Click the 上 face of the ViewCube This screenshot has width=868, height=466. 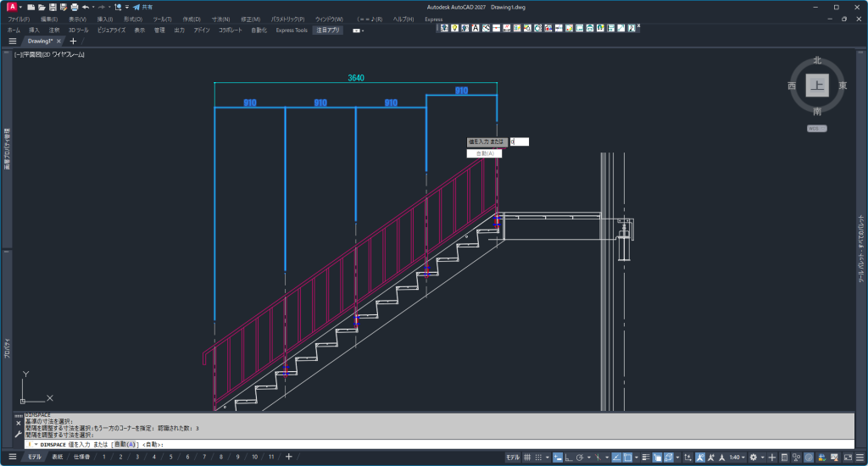pos(816,86)
